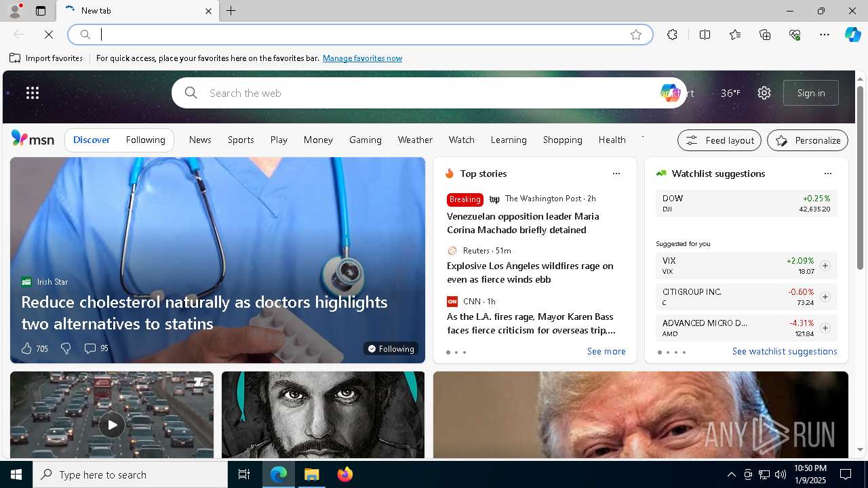Like the cholesterol article thumbs up
Image resolution: width=868 pixels, height=488 pixels.
pyautogui.click(x=26, y=348)
